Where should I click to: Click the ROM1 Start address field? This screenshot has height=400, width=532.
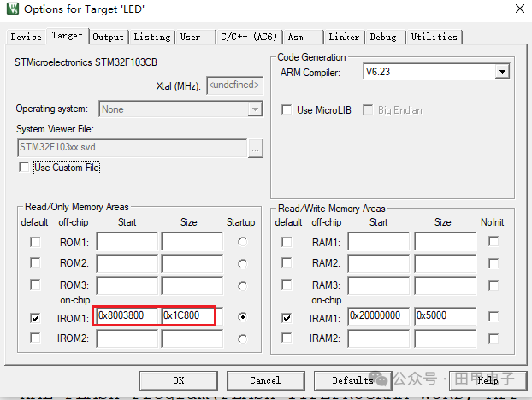click(127, 241)
